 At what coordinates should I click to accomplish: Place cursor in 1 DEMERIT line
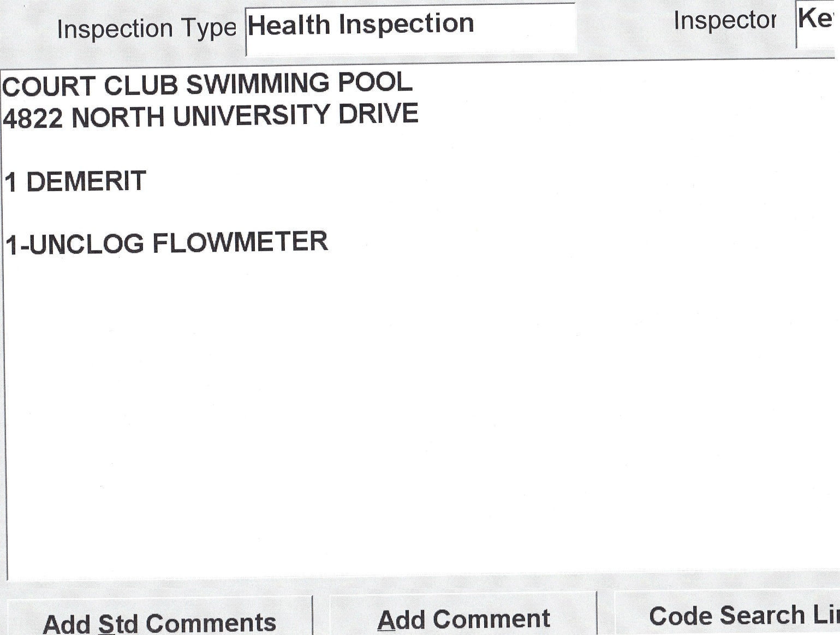point(75,181)
